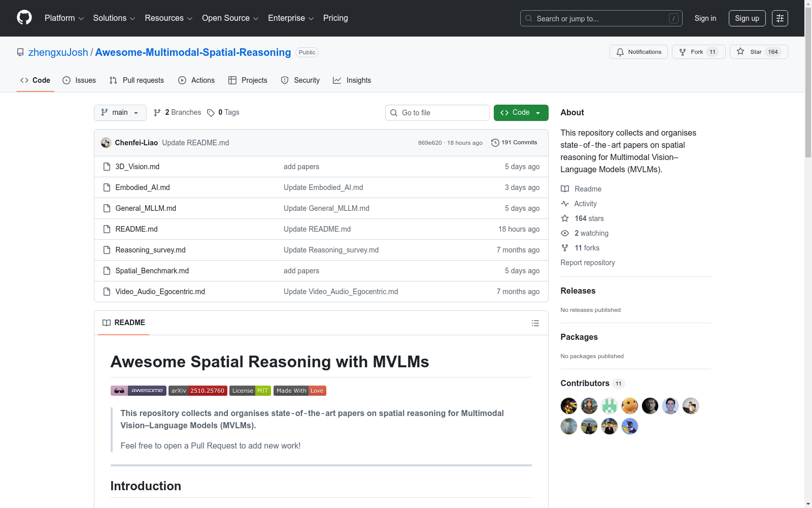Open the Projects tab
The image size is (812, 508).
[x=248, y=80]
